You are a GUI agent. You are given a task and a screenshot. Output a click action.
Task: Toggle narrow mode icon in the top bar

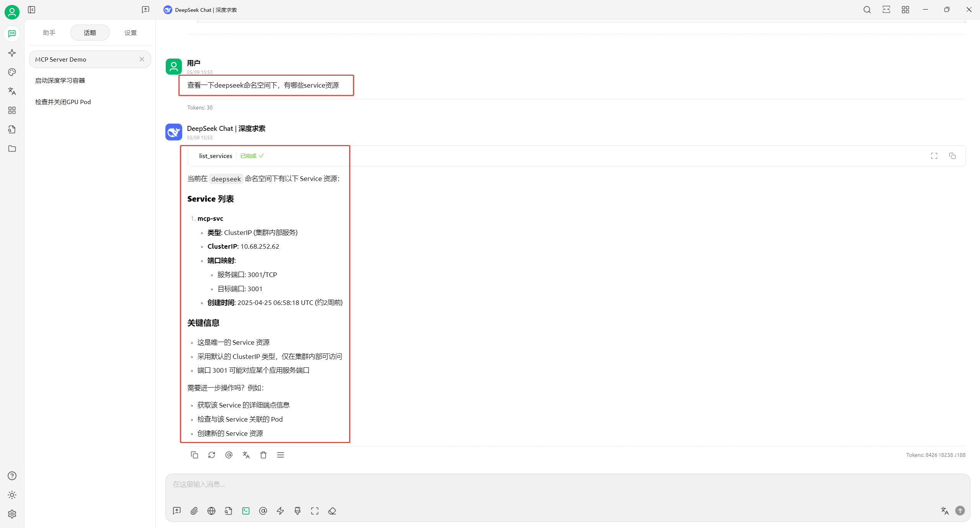886,10
